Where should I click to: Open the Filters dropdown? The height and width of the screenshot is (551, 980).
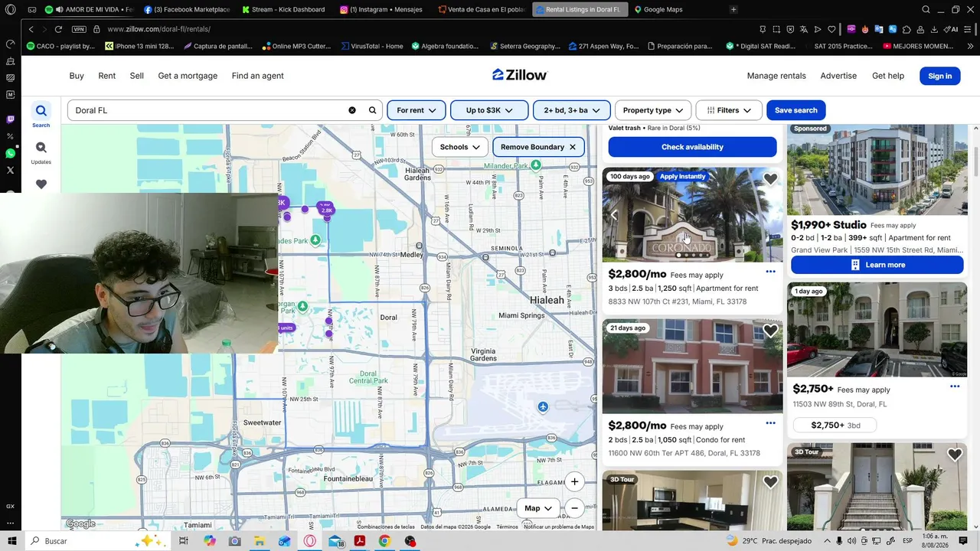pyautogui.click(x=729, y=110)
